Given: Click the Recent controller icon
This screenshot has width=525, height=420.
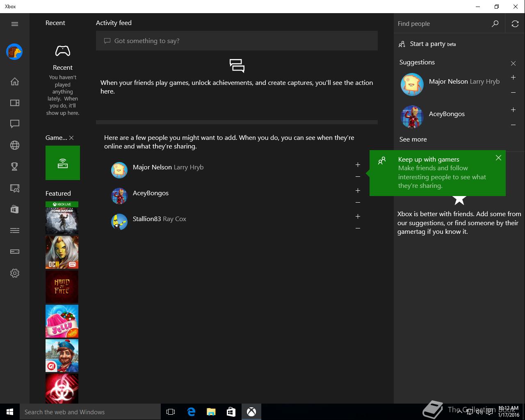Looking at the screenshot, I should click(63, 51).
